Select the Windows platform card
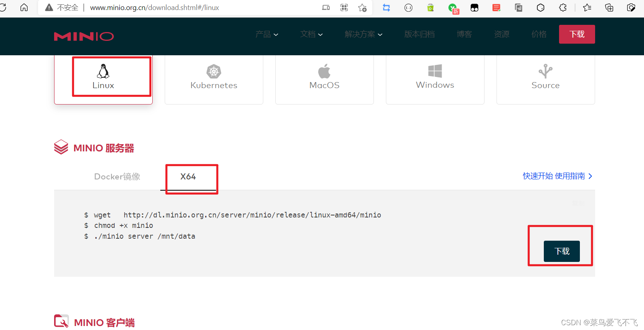 pyautogui.click(x=435, y=79)
